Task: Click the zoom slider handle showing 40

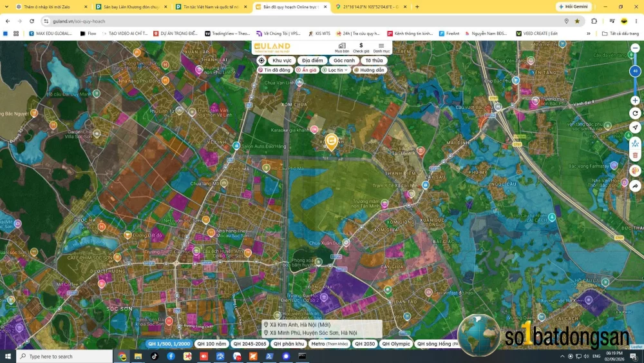Action: [635, 71]
